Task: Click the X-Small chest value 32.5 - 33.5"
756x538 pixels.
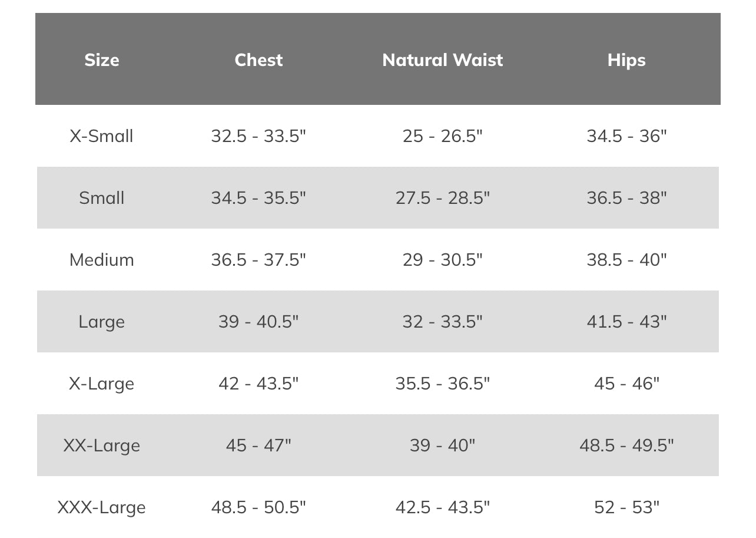Action: pos(258,136)
